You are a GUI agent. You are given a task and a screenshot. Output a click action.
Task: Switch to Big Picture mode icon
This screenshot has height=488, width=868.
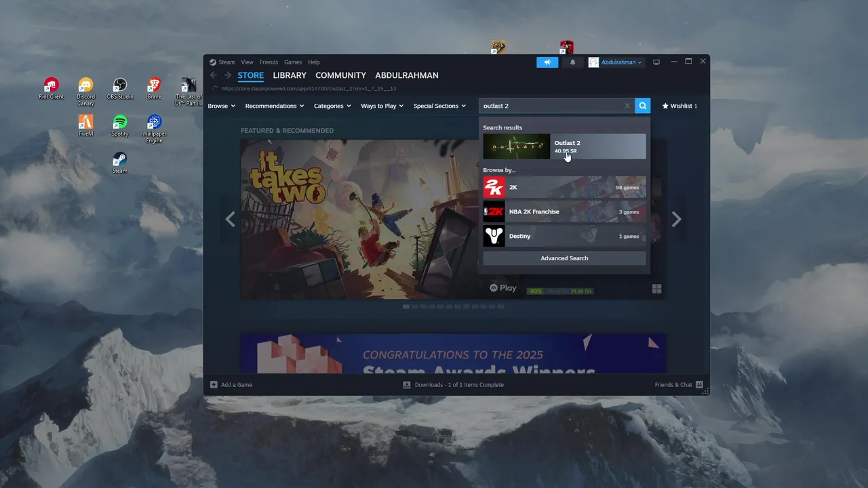[x=656, y=62]
